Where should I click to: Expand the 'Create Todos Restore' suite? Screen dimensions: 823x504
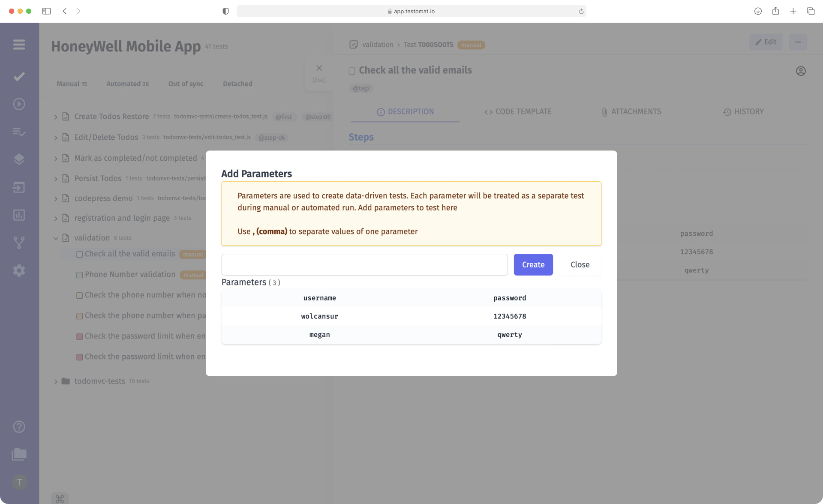(x=55, y=116)
